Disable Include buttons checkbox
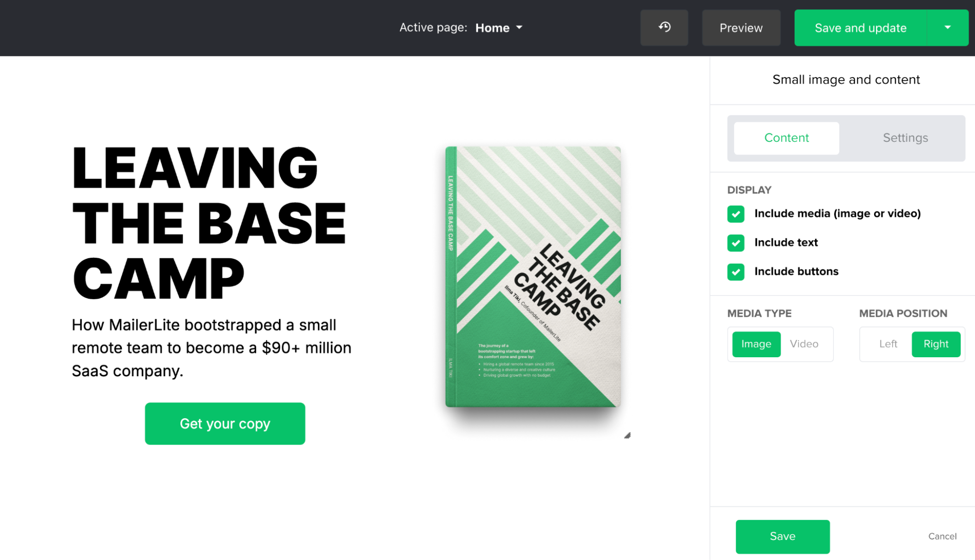 (736, 271)
